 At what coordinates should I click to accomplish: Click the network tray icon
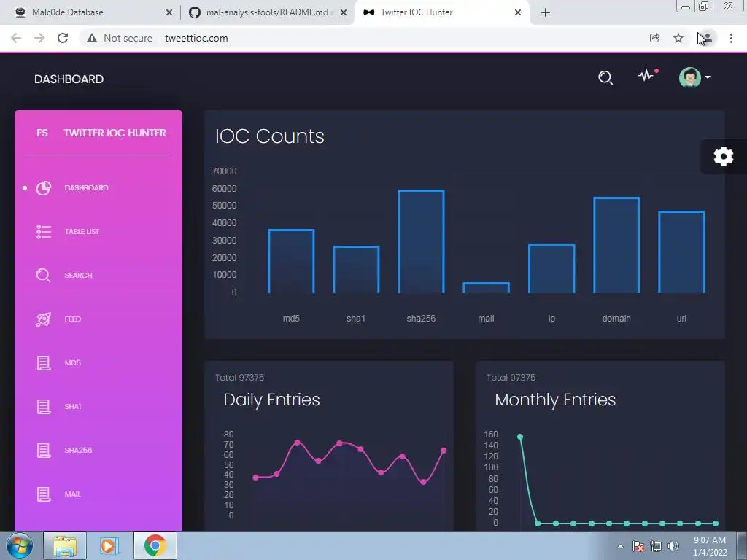coord(656,546)
